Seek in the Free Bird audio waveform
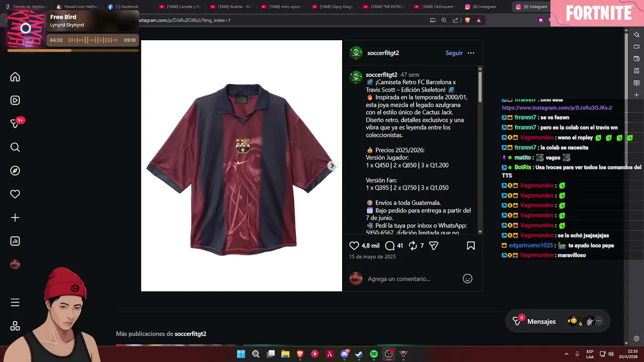 [93, 40]
